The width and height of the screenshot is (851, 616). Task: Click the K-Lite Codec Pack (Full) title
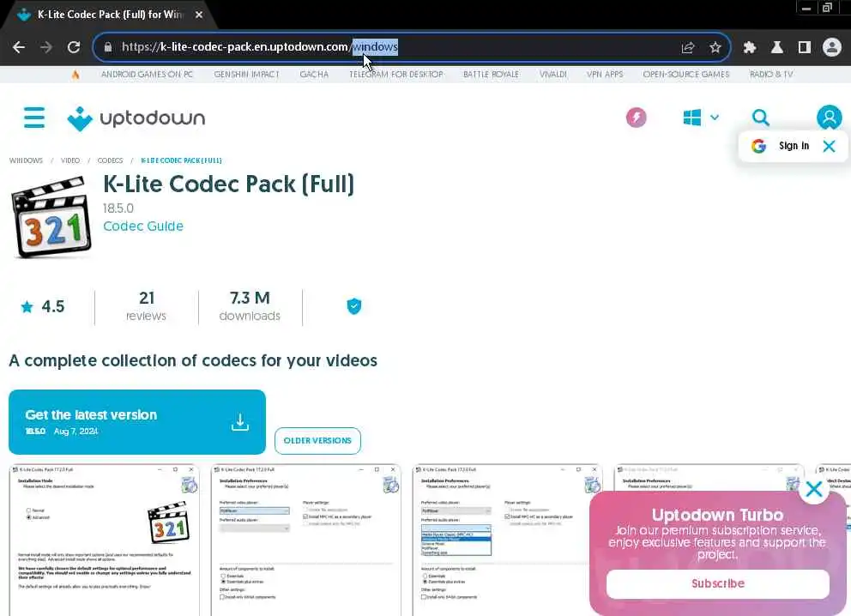(x=228, y=184)
